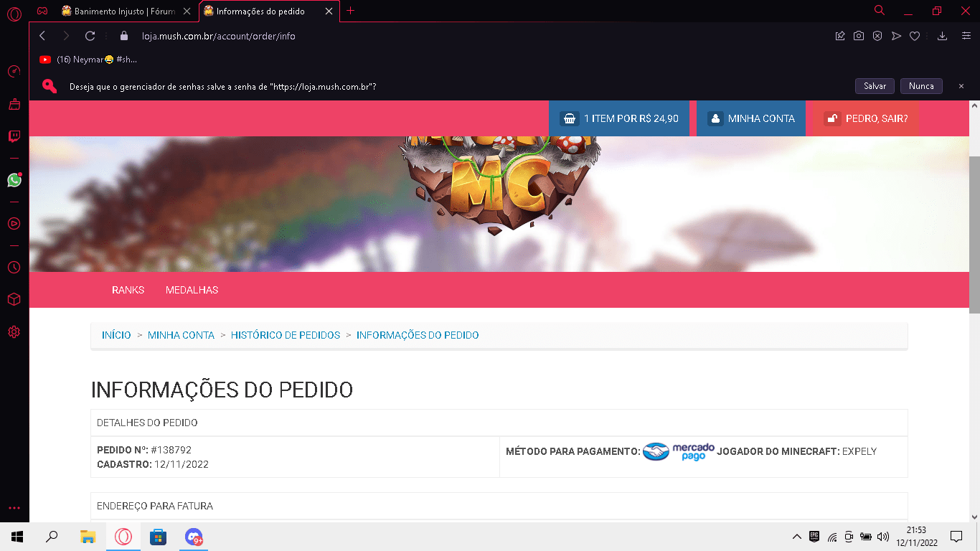980x551 pixels.
Task: Reload the current page
Action: point(90,36)
